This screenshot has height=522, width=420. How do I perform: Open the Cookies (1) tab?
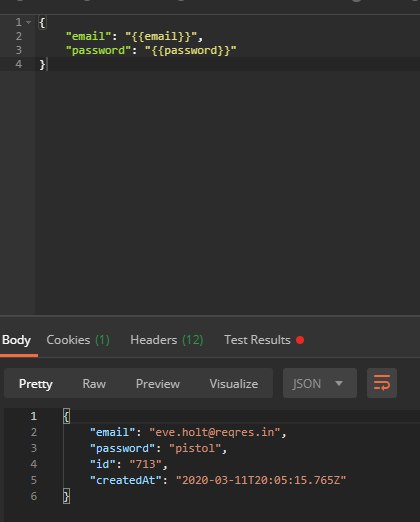(x=78, y=340)
